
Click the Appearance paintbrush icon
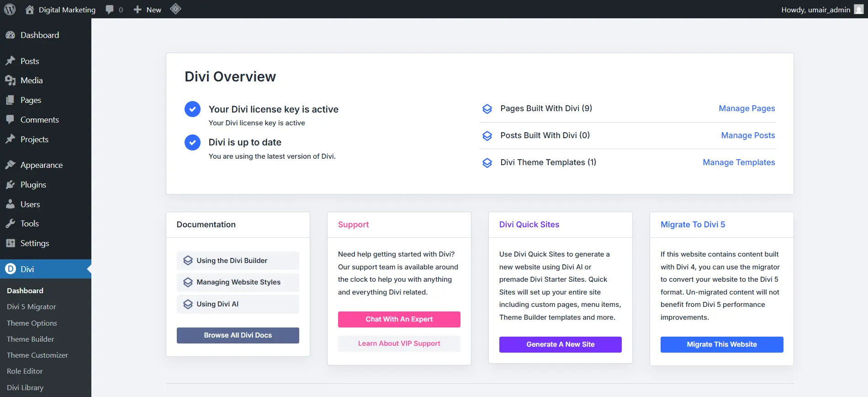tap(11, 165)
